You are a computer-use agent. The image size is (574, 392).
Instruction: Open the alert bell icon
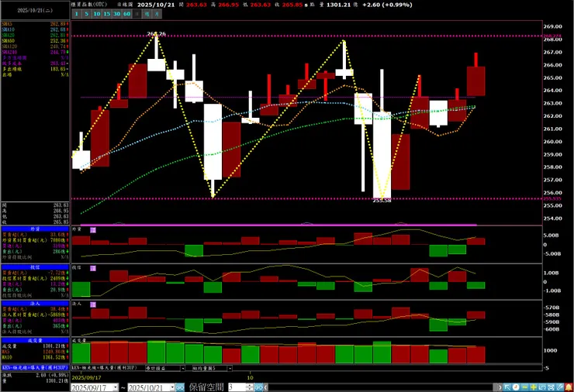click(569, 387)
